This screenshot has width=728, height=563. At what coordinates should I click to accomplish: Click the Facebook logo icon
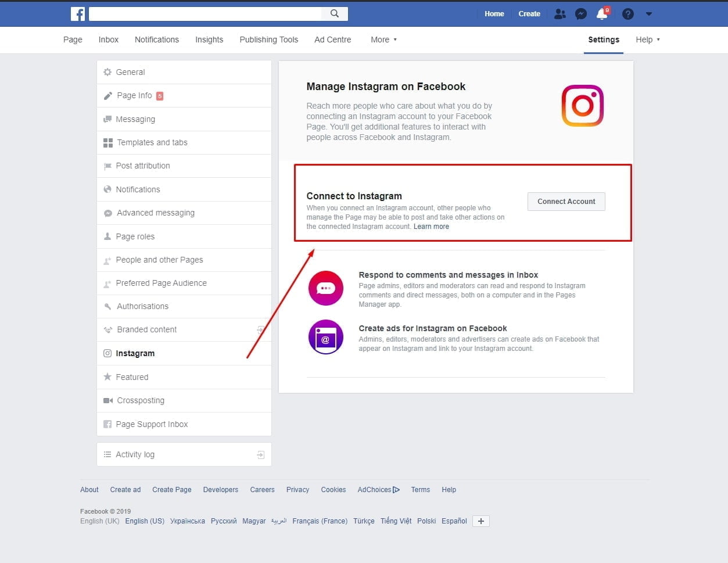tap(78, 13)
